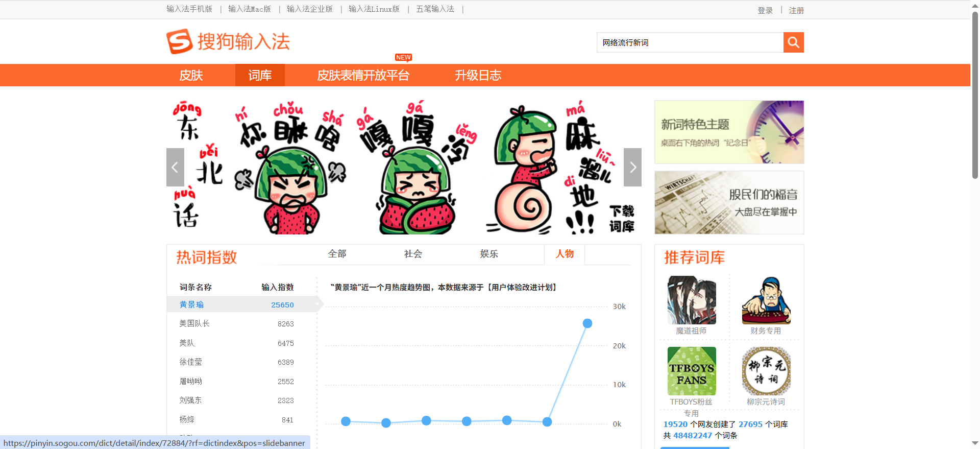Viewport: 980px width, 449px height.
Task: Open the 输入法手机版 link
Action: coord(189,9)
